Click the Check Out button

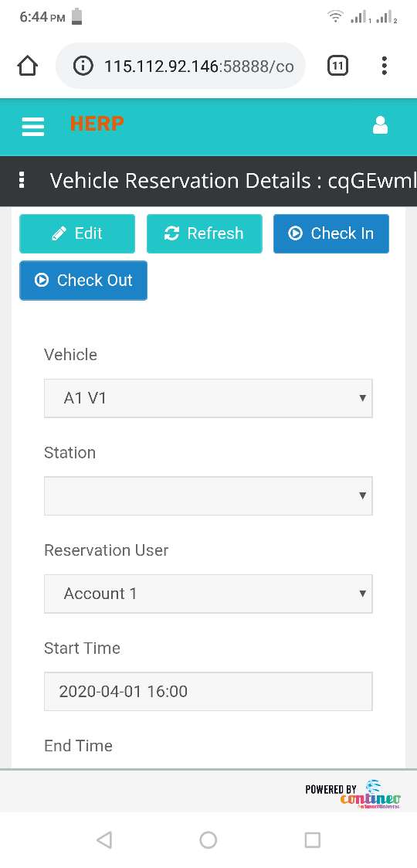[x=83, y=281]
